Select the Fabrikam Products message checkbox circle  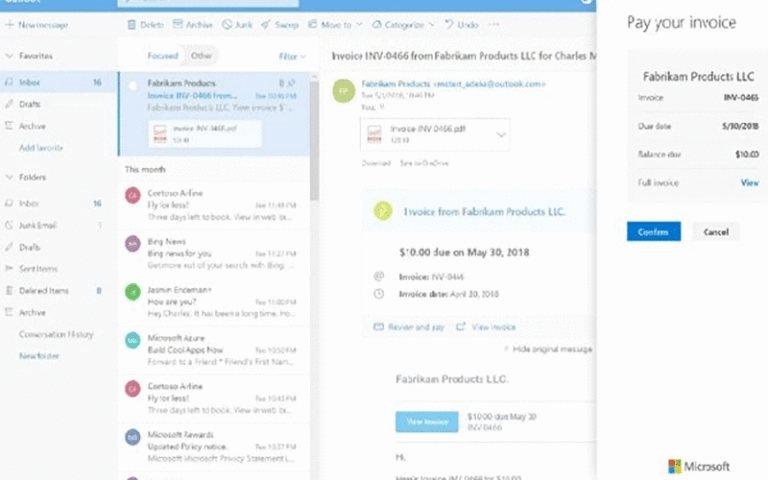click(x=132, y=86)
